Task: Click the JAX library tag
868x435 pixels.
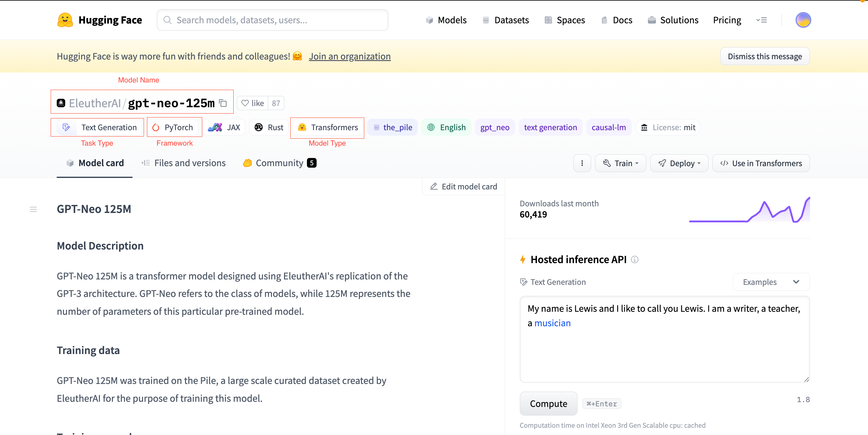Action: click(224, 127)
